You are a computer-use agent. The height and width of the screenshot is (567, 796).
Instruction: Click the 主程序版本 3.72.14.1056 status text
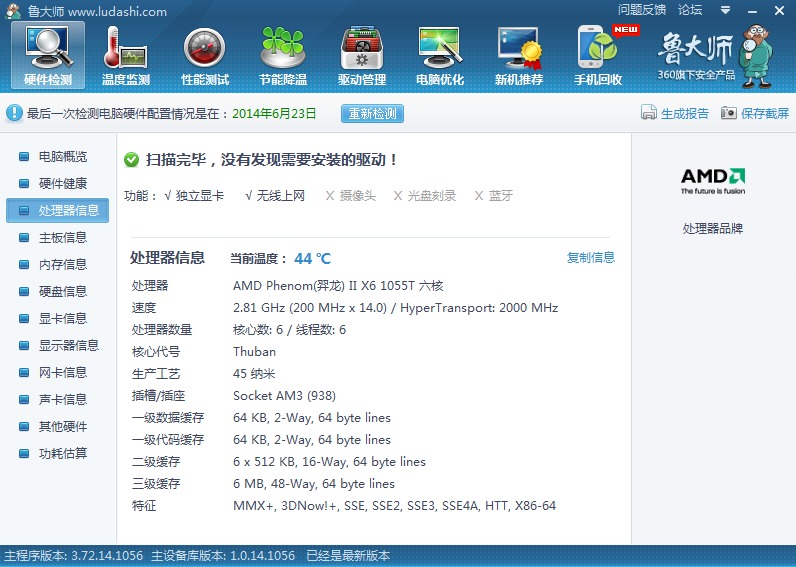point(74,556)
